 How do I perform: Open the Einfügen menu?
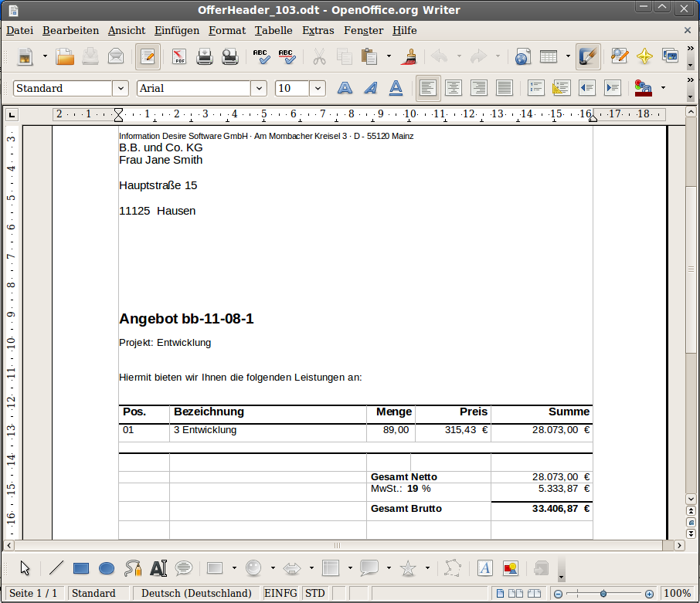click(176, 30)
